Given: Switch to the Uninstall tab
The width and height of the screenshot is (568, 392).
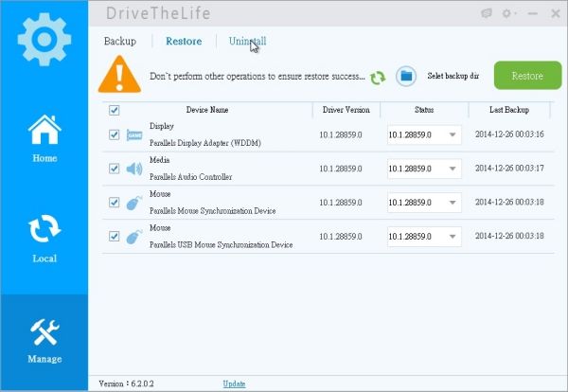Looking at the screenshot, I should [247, 42].
